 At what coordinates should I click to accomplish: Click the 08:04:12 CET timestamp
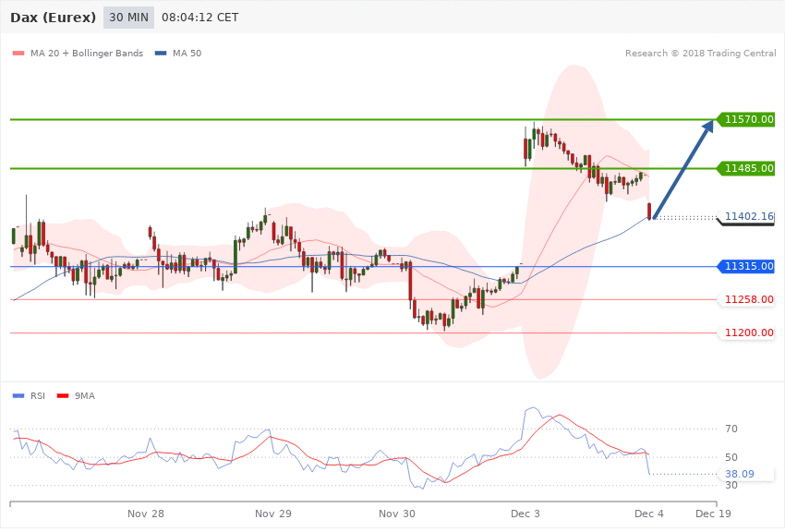pyautogui.click(x=199, y=18)
